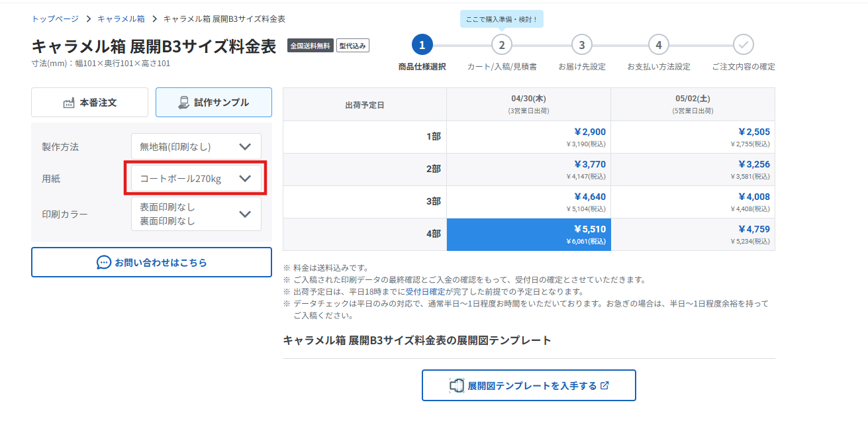The height and width of the screenshot is (427, 868).
Task: Open the 印刷カラー dropdown
Action: tap(196, 214)
